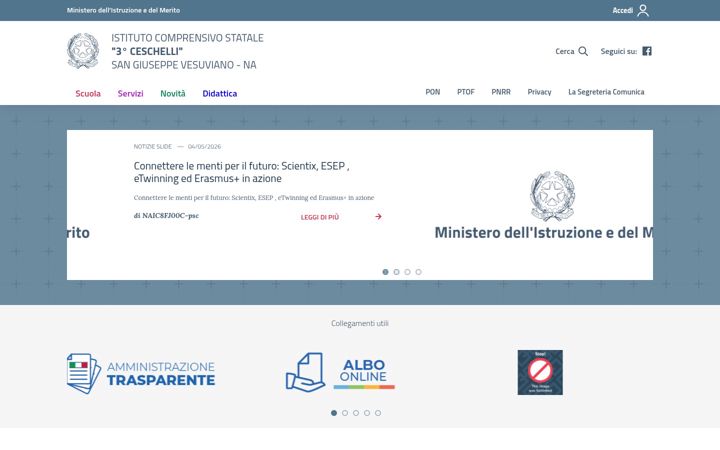
Task: Click the Seguici su label
Action: pos(619,51)
